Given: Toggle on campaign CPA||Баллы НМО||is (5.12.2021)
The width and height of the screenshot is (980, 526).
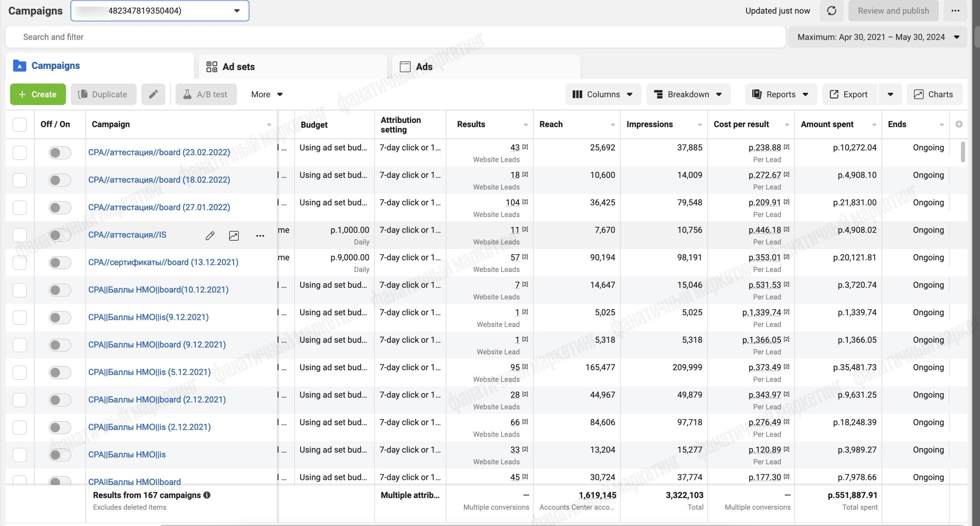Looking at the screenshot, I should point(60,372).
